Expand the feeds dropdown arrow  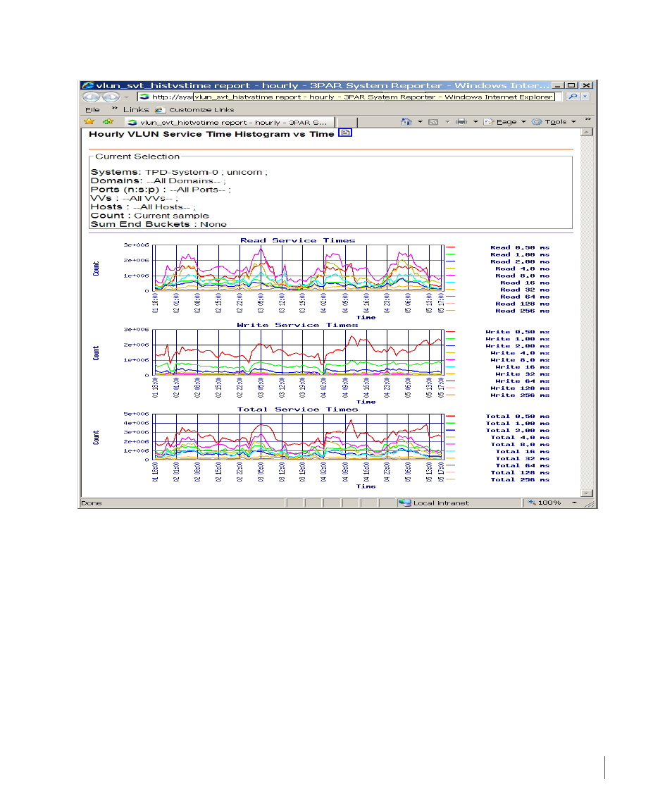pos(447,122)
